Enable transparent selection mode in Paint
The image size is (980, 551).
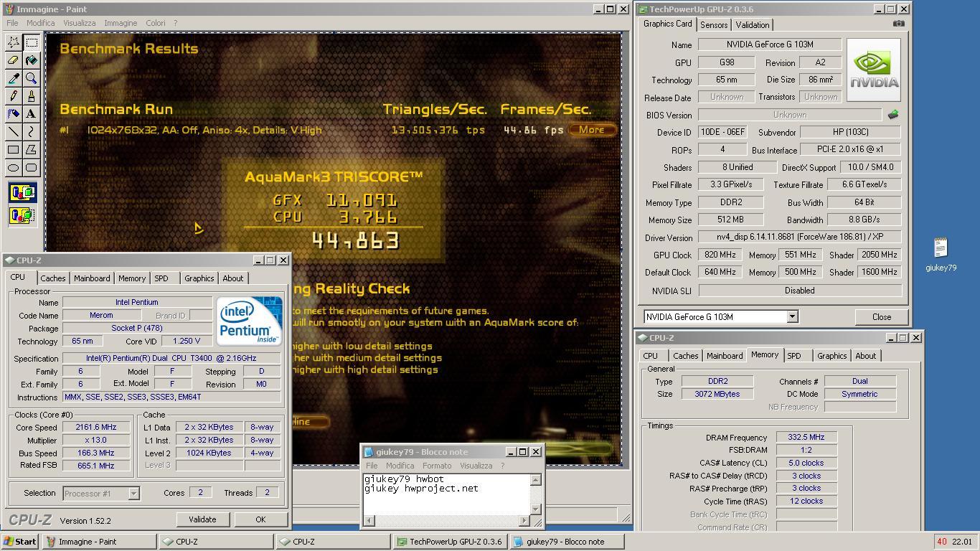[22, 215]
